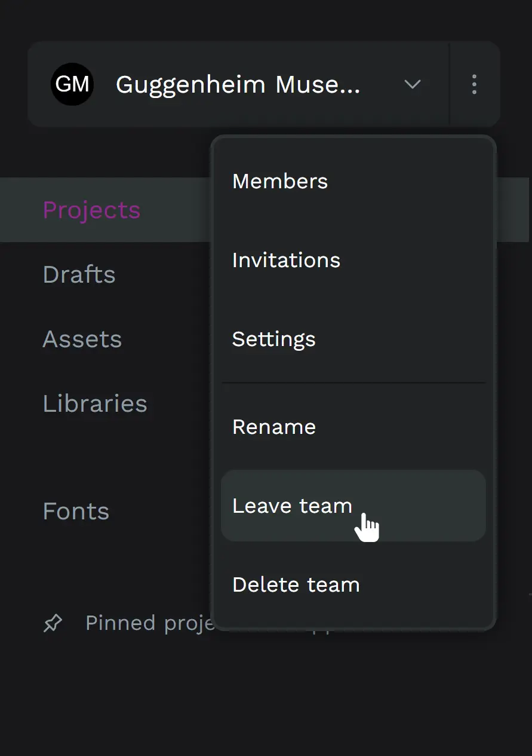The image size is (532, 756).
Task: Click the divider line below Settings
Action: (353, 382)
